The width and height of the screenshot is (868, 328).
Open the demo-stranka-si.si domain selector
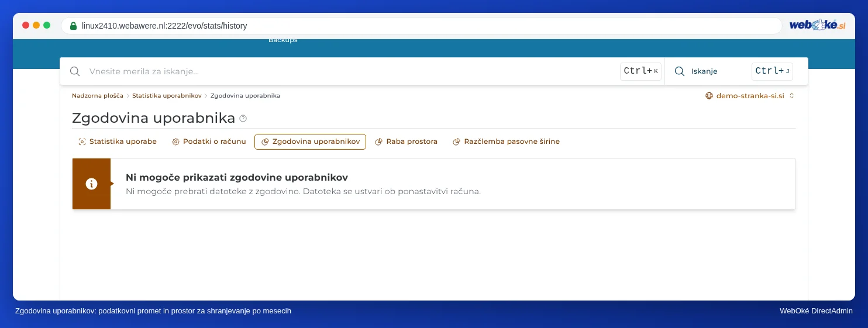click(750, 96)
